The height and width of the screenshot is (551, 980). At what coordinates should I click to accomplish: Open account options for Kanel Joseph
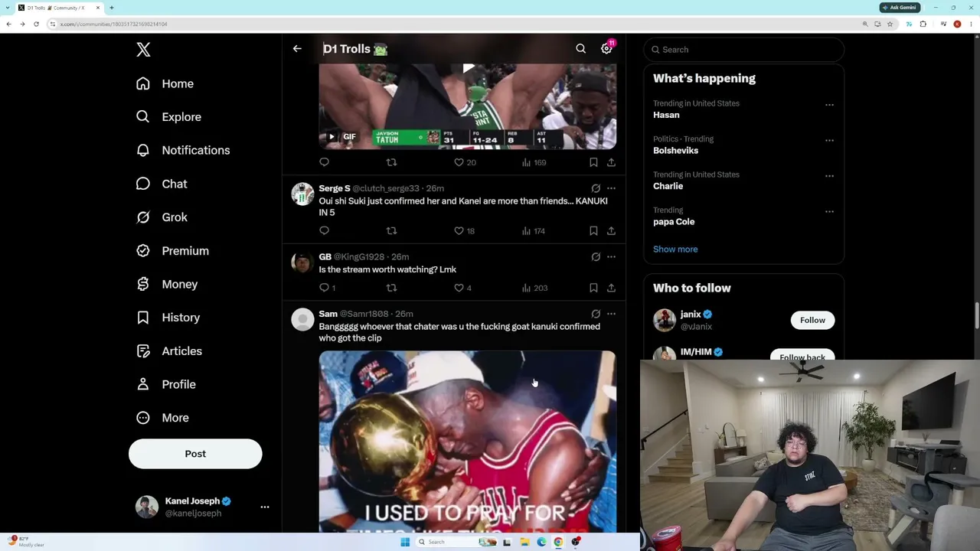pyautogui.click(x=264, y=507)
